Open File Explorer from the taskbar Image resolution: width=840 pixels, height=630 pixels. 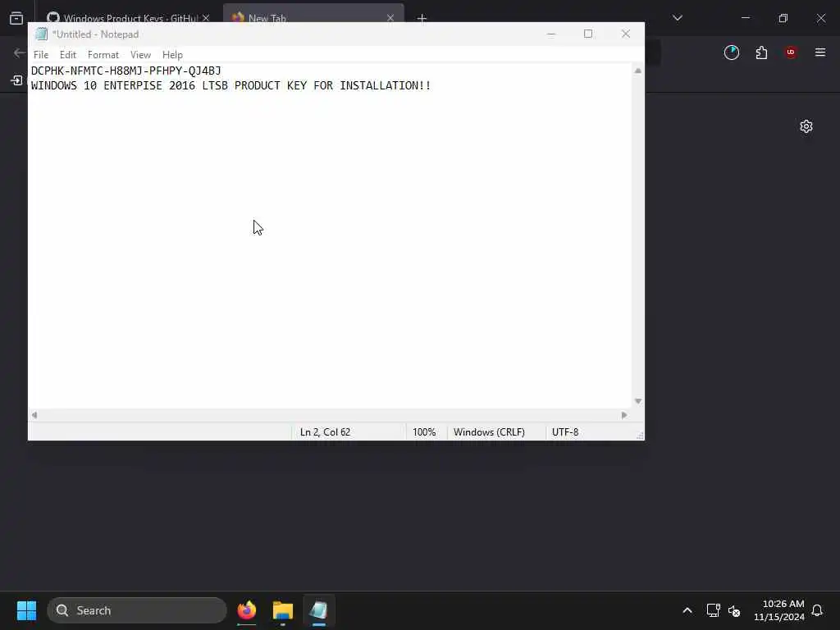pyautogui.click(x=283, y=610)
